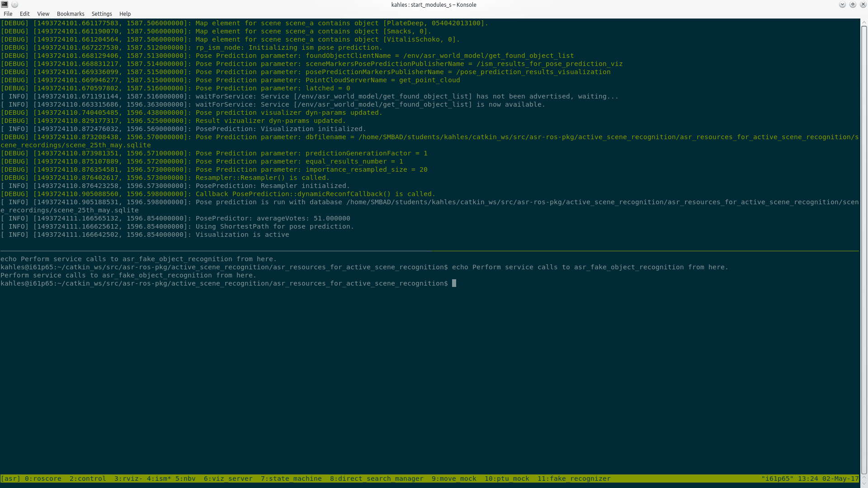868x488 pixels.
Task: Switch to tmux window 3:rviz
Action: point(128,479)
